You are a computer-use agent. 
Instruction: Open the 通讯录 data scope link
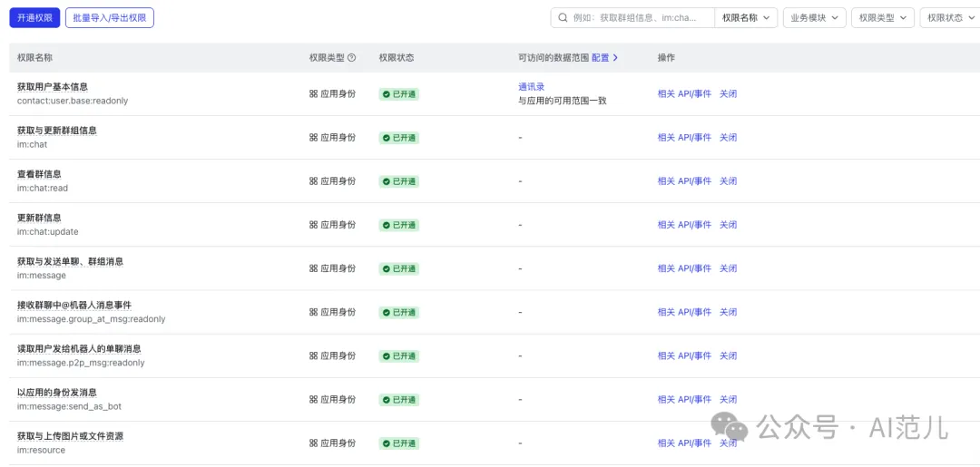click(x=531, y=87)
